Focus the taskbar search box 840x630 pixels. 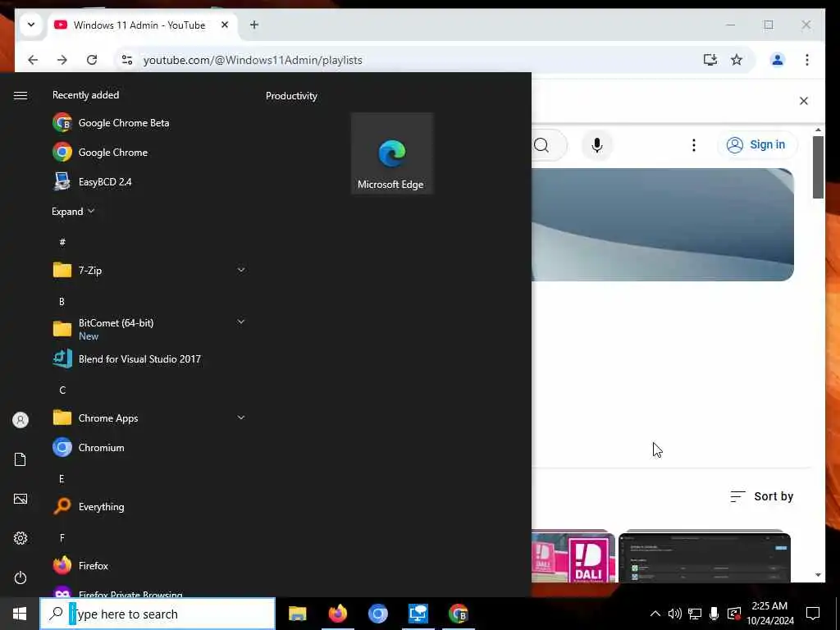pyautogui.click(x=158, y=614)
